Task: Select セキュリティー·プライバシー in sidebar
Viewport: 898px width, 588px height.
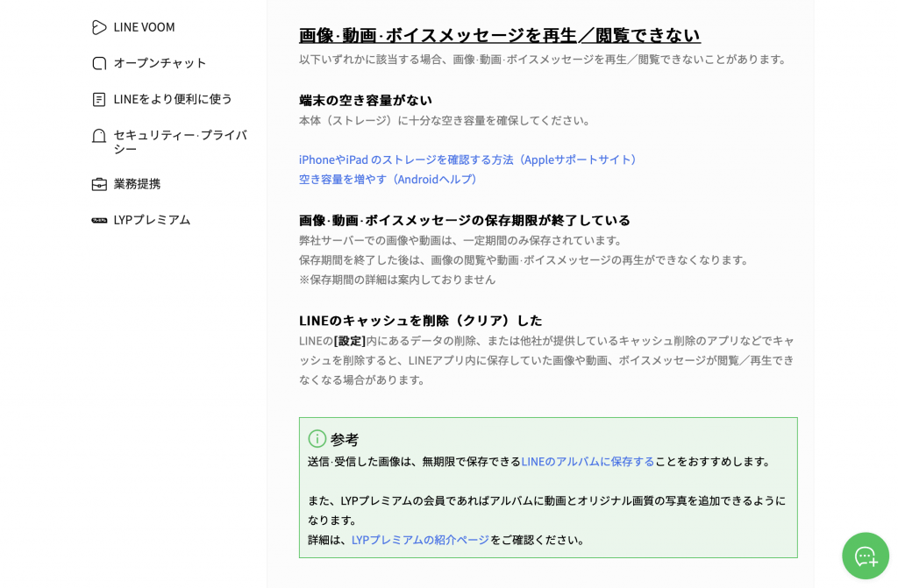Action: tap(181, 142)
